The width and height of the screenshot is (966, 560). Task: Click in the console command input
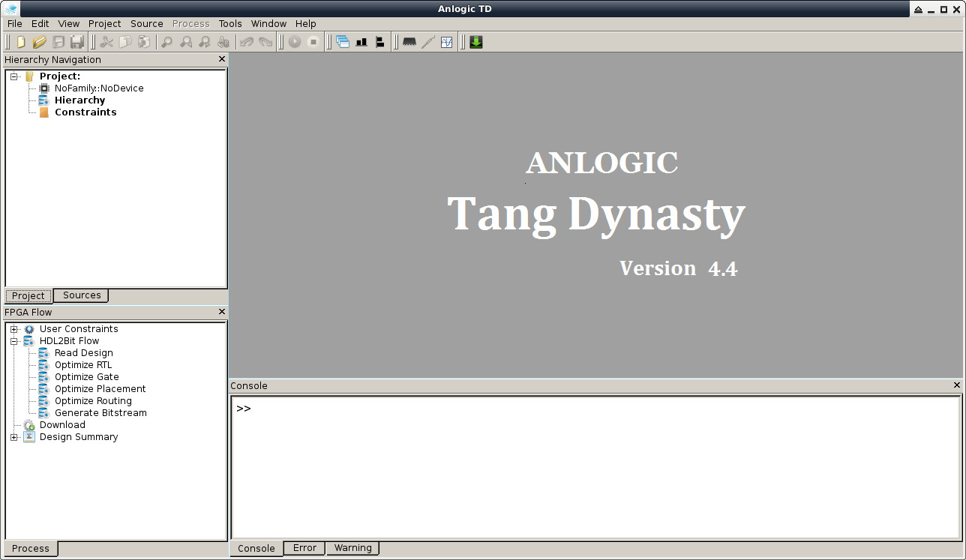click(595, 467)
